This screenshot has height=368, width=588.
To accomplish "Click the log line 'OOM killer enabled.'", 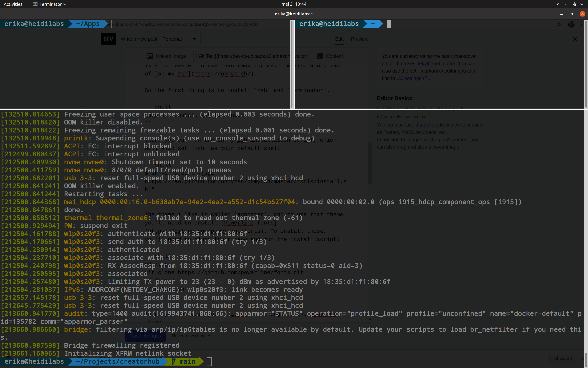I will (x=102, y=186).
